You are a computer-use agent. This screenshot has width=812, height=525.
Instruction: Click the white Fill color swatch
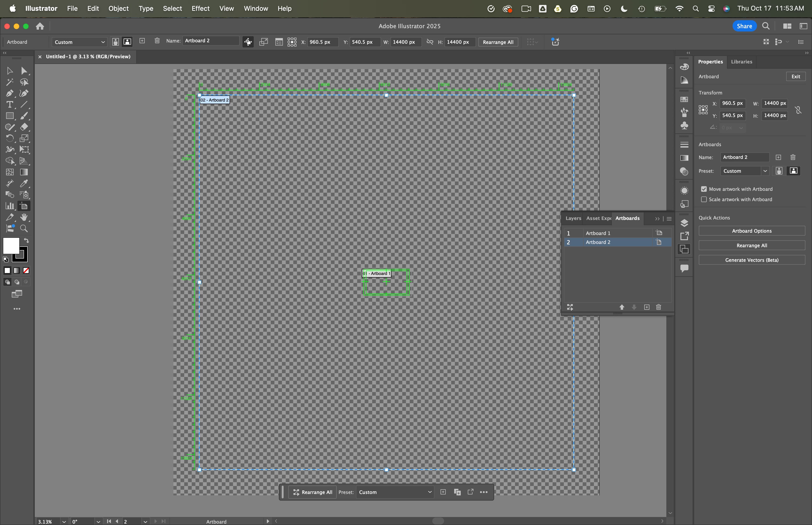click(x=11, y=245)
